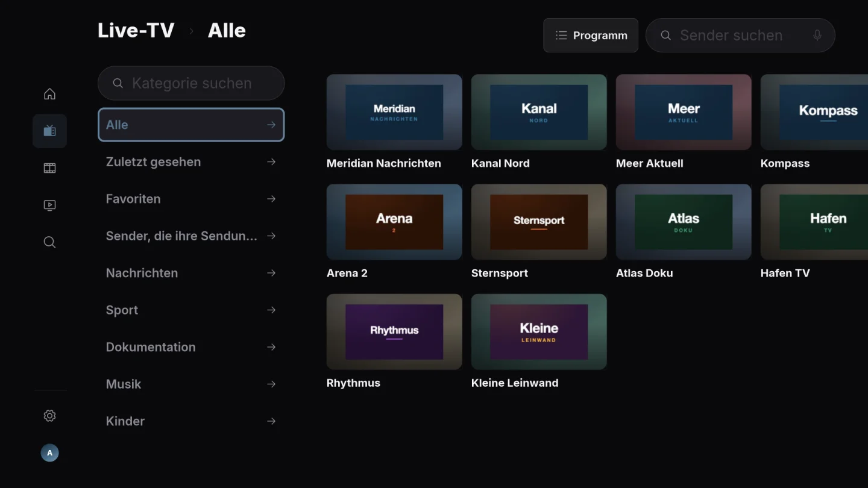Open the movies film-strip icon in sidebar
Viewport: 868px width, 488px height.
click(x=49, y=168)
